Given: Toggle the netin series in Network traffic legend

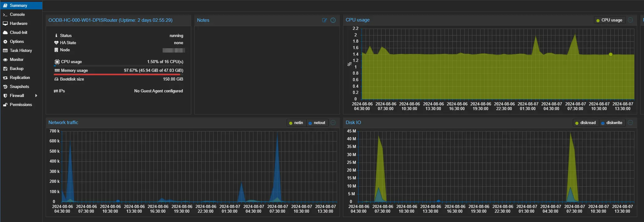Looking at the screenshot, I should pyautogui.click(x=296, y=123).
